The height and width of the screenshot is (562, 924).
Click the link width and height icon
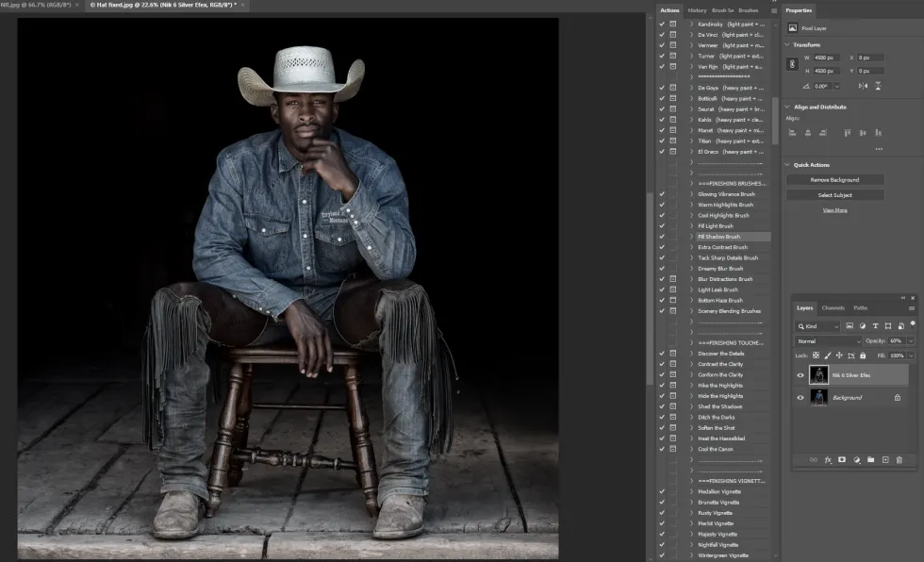coord(792,64)
